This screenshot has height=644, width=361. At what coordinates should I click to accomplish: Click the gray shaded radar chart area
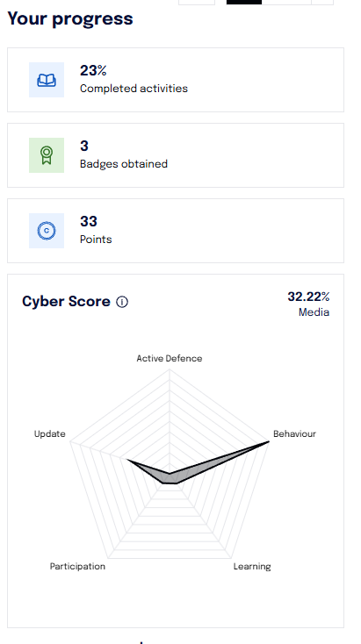tap(164, 473)
